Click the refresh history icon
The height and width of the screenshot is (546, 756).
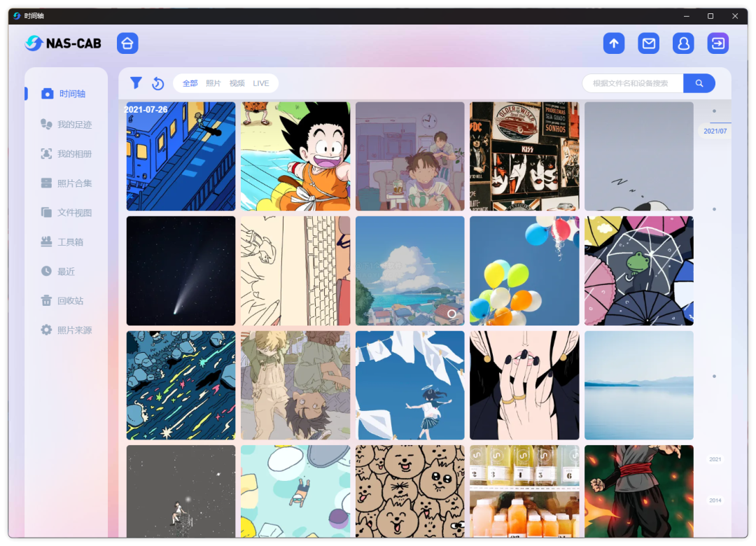[x=157, y=83]
